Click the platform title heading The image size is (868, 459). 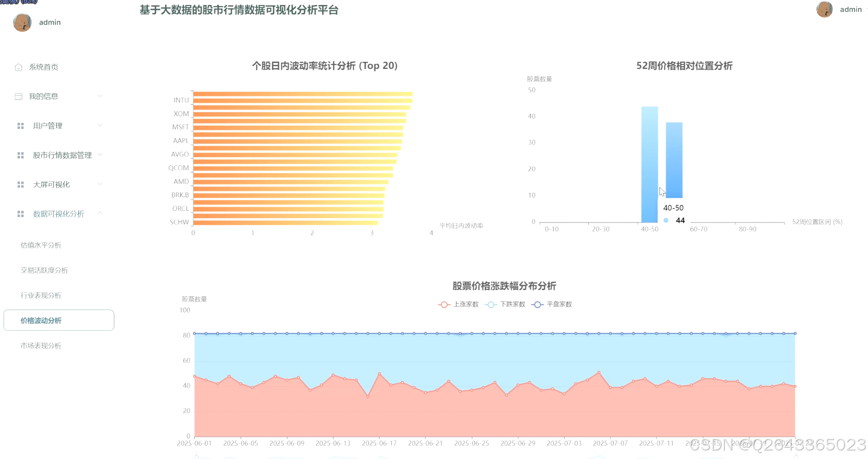tap(239, 10)
